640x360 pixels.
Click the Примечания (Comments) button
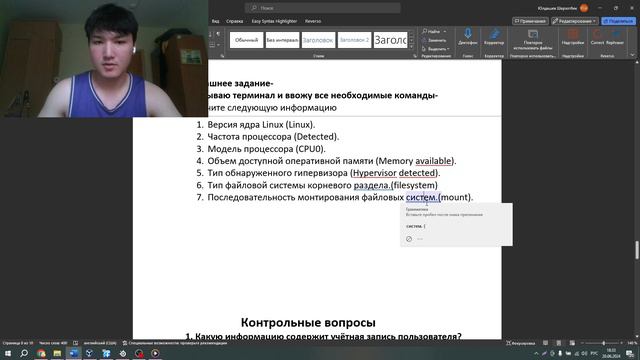click(x=530, y=21)
